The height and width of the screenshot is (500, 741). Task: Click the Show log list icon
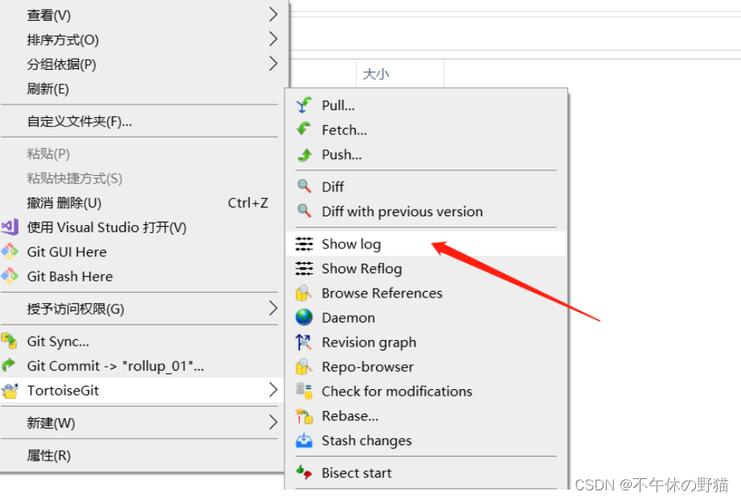[x=304, y=244]
